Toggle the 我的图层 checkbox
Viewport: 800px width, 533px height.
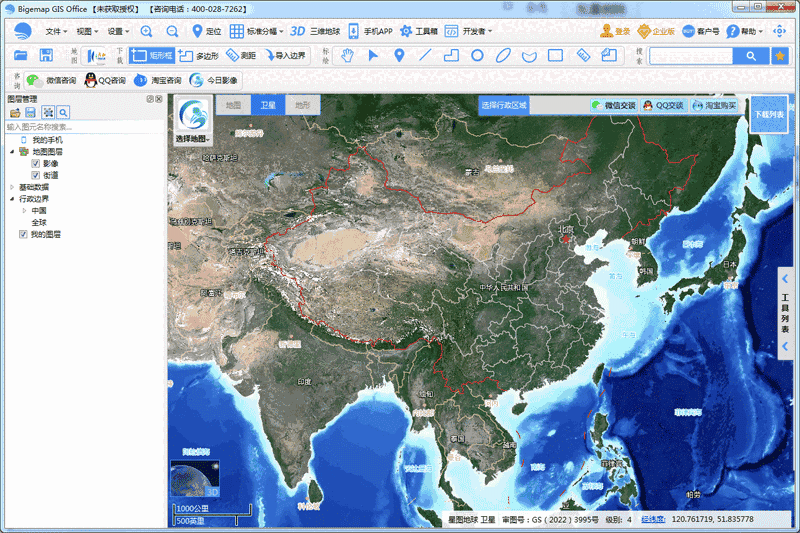(23, 234)
